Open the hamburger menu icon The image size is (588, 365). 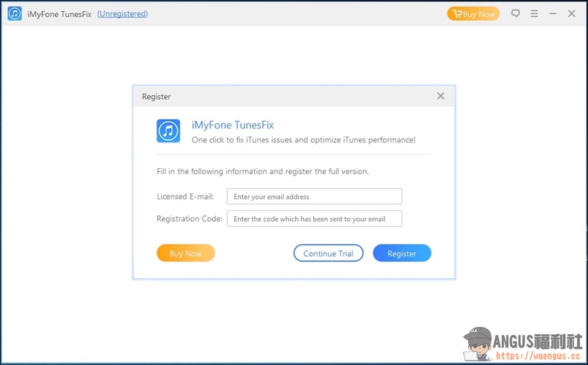click(x=534, y=14)
